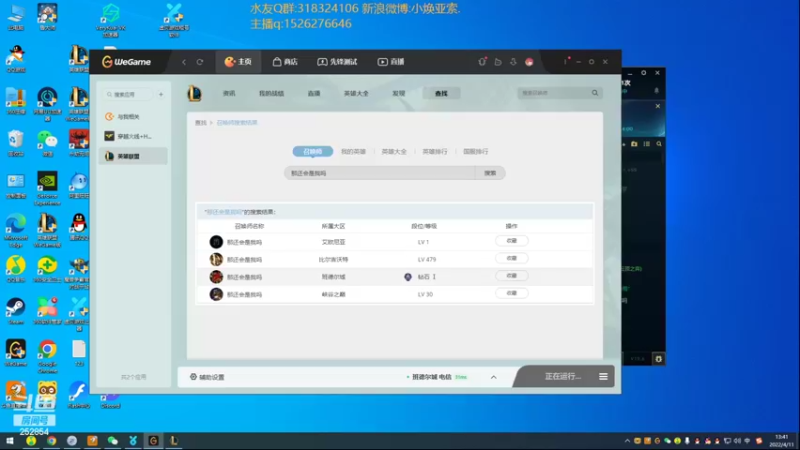Screen dimensions: 800x450
Task: Open the 查找 sub-tab
Action: pos(441,93)
